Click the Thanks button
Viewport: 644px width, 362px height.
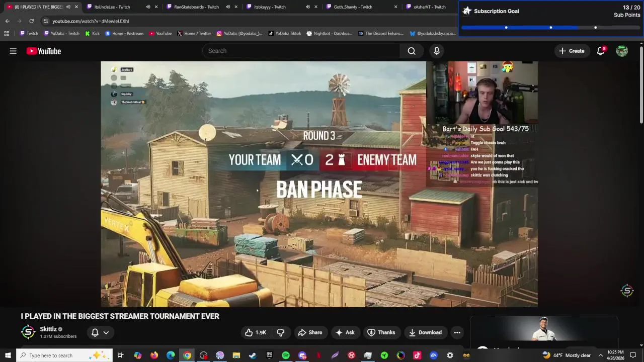coord(381,332)
